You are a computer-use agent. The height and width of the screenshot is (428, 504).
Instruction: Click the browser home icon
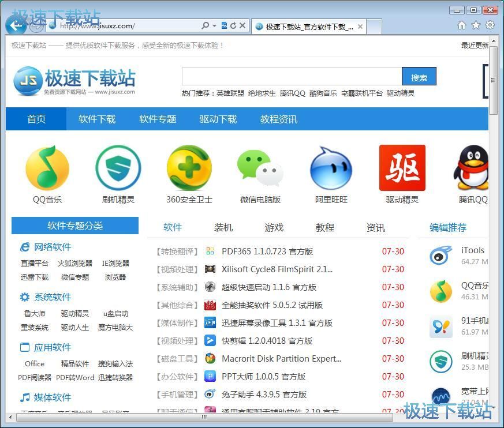click(x=462, y=25)
